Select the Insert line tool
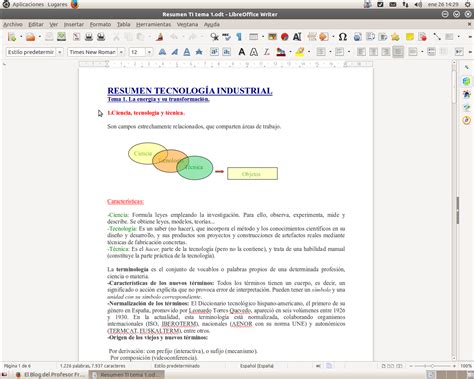474x379 pixels. point(437,37)
